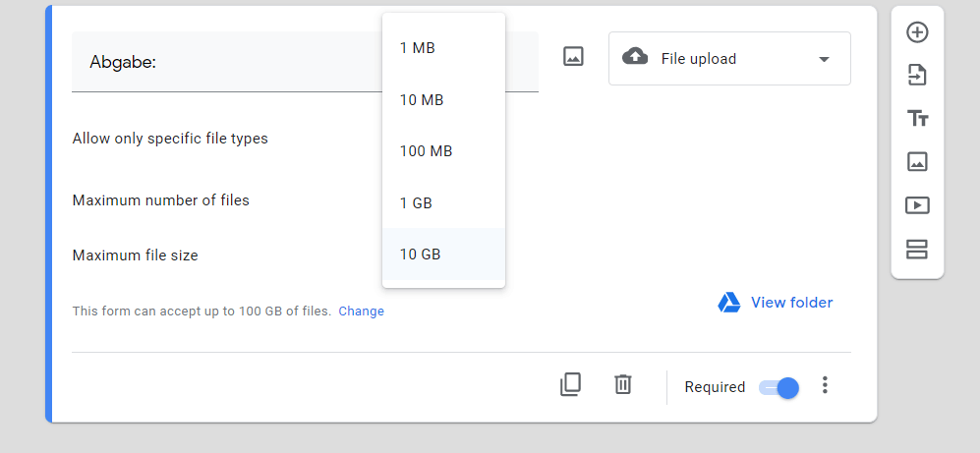This screenshot has width=980, height=453.
Task: Add video from the side toolbar
Action: pyautogui.click(x=917, y=205)
